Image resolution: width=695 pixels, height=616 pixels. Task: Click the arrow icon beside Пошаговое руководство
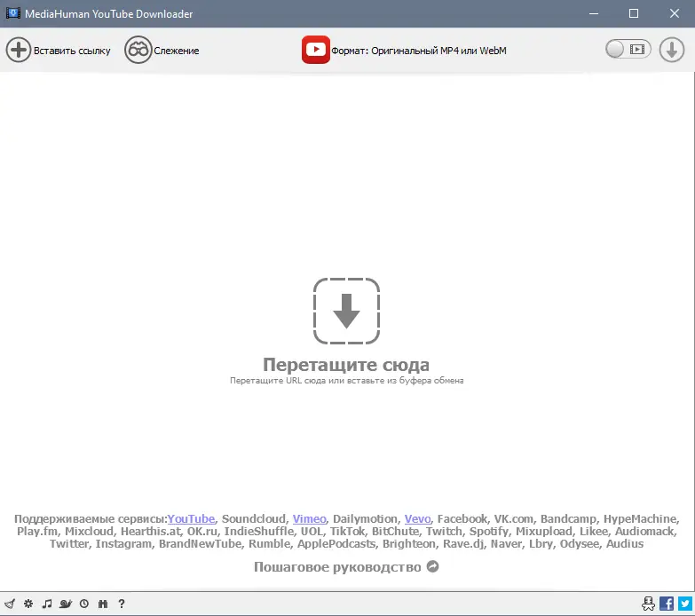pos(432,566)
